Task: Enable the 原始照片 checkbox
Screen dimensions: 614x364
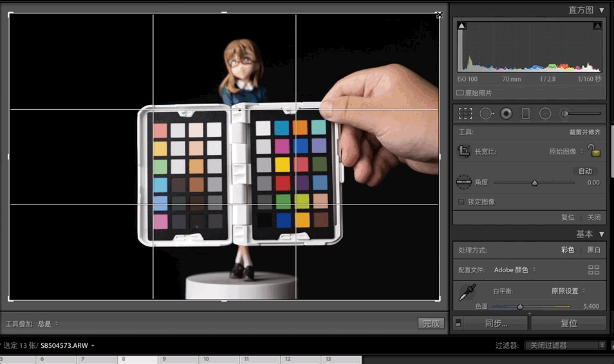Action: tap(460, 93)
